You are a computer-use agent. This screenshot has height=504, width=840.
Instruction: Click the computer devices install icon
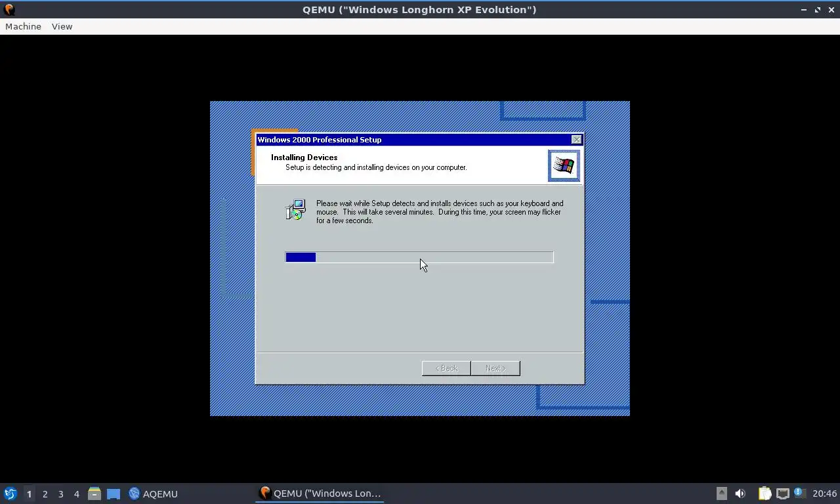pyautogui.click(x=296, y=209)
